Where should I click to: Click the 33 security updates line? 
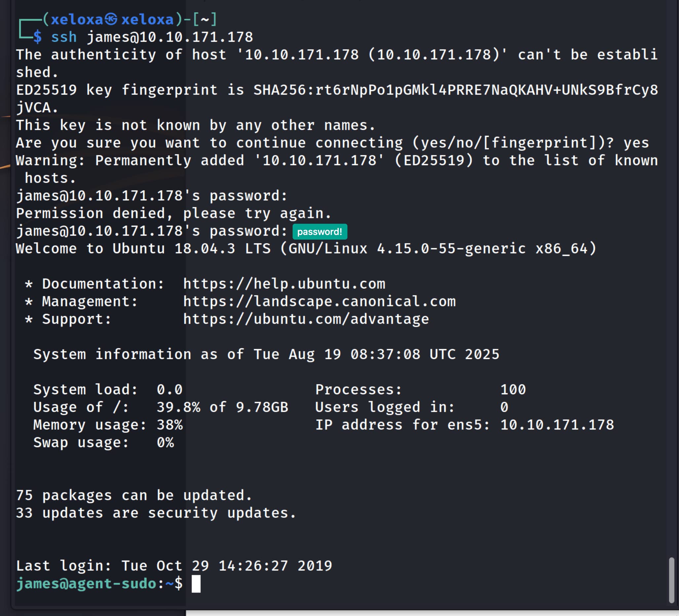(156, 513)
